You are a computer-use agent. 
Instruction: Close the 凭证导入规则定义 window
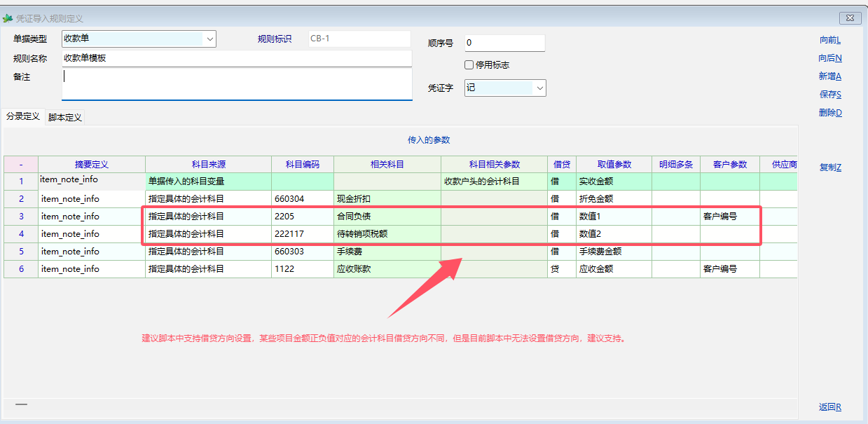coord(849,18)
